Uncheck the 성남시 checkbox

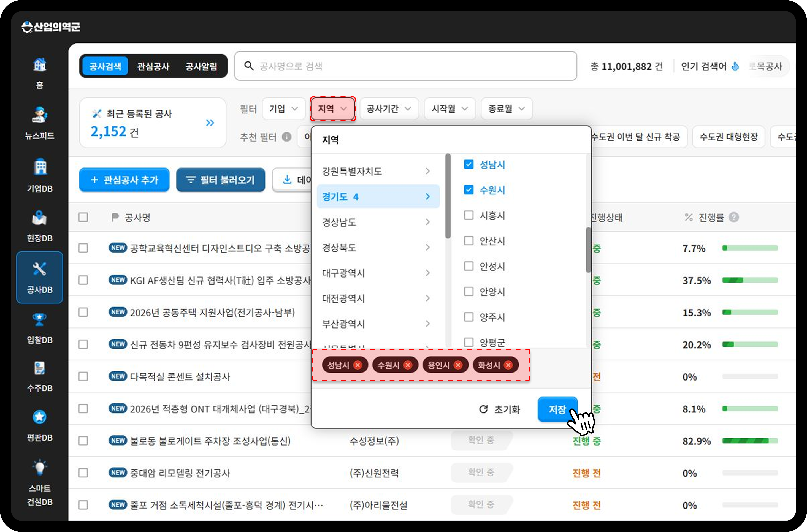coord(469,164)
